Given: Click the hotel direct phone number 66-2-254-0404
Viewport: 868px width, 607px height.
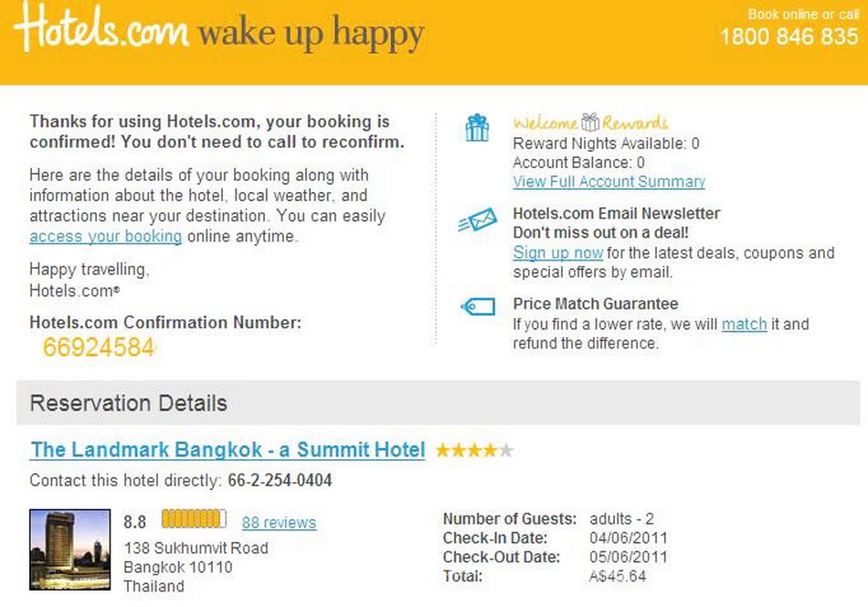Looking at the screenshot, I should pos(280,480).
